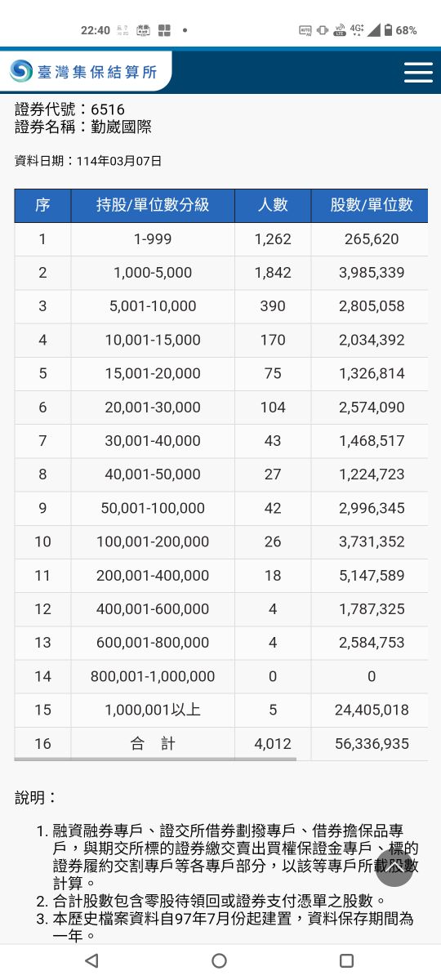The width and height of the screenshot is (441, 980).
Task: Tap the total shares value 56,336,935
Action: tap(372, 744)
